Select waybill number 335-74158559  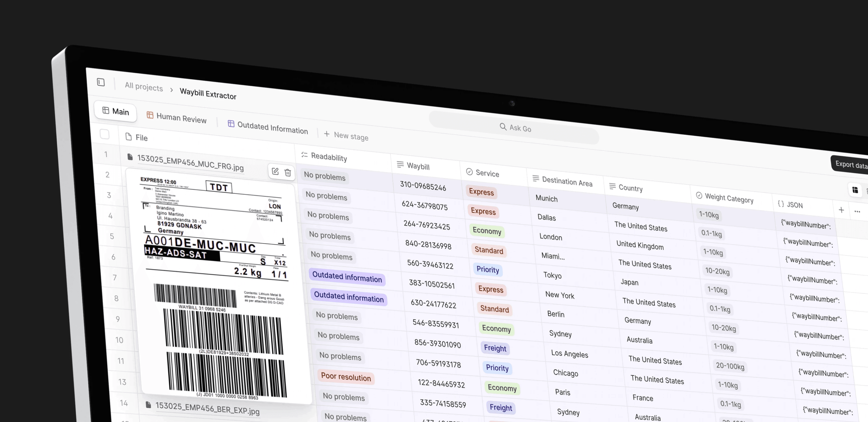coord(443,403)
